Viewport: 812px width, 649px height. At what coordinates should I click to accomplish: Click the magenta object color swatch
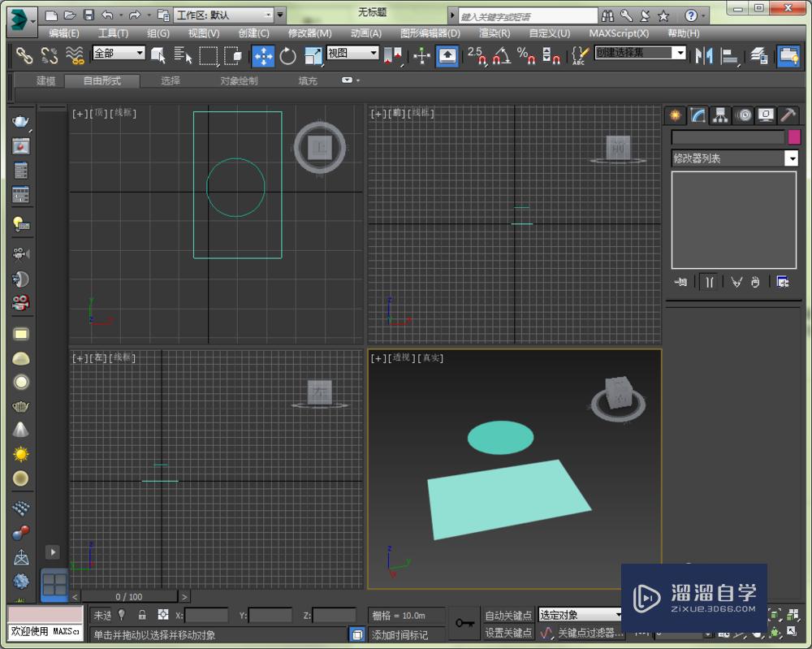coord(794,137)
